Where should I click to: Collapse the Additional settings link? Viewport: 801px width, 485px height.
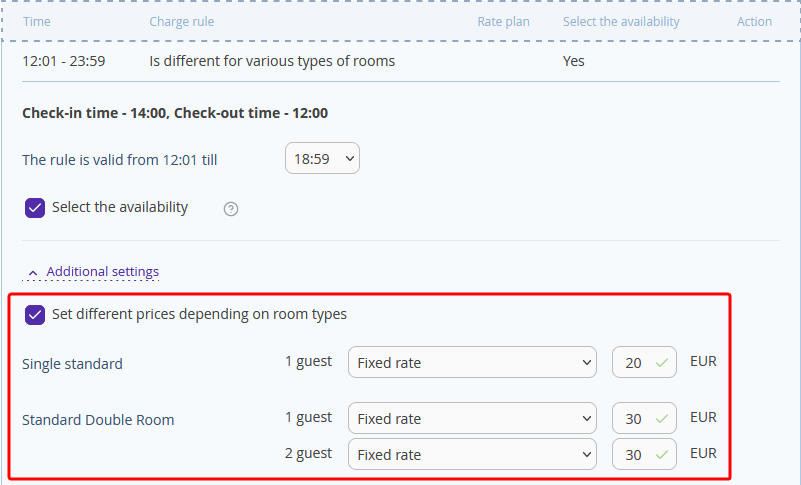pyautogui.click(x=102, y=271)
